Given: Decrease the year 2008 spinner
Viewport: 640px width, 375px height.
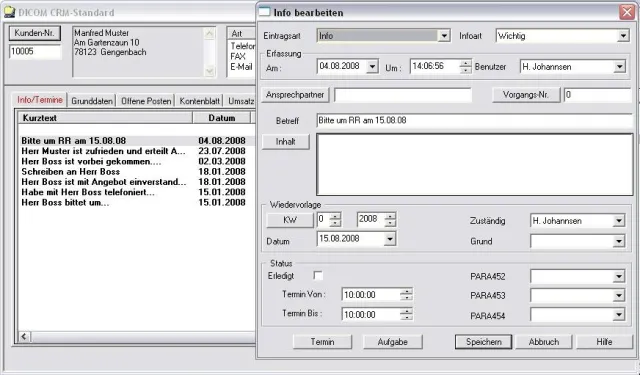Looking at the screenshot, I should (x=390, y=223).
